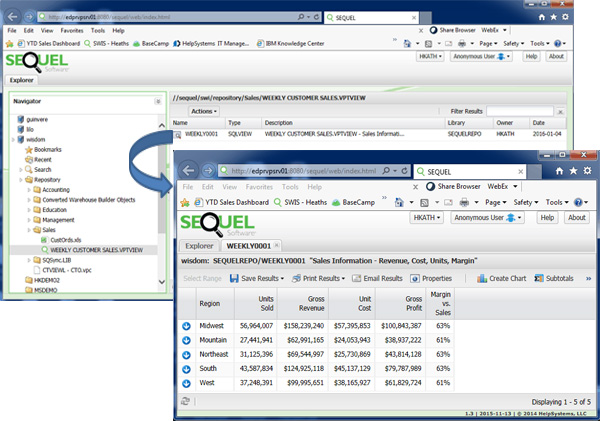
Task: Close the WEEKLY0001 tab
Action: tap(277, 245)
